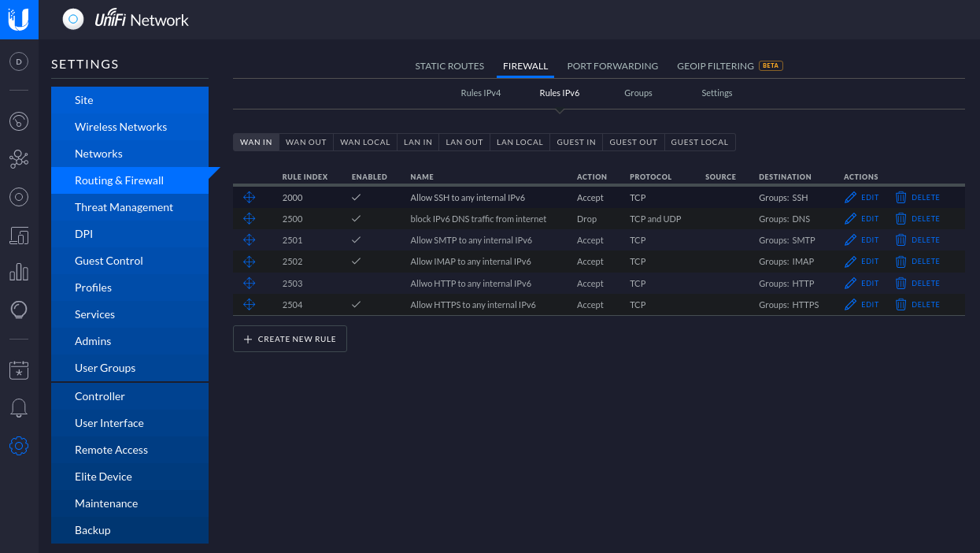The width and height of the screenshot is (980, 553).
Task: Open the Alerts bell icon
Action: pyautogui.click(x=19, y=407)
